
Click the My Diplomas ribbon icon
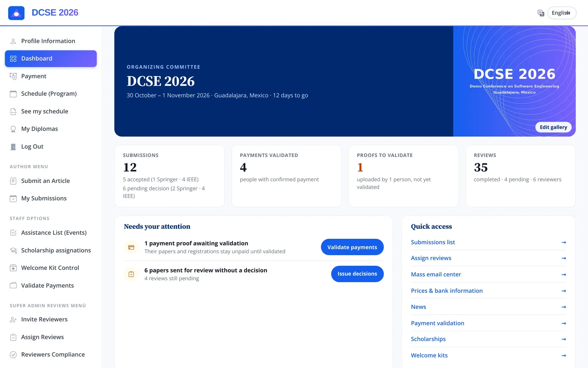point(13,129)
